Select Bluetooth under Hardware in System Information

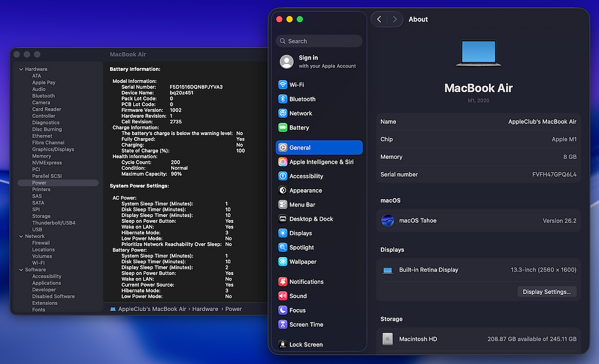(x=43, y=96)
